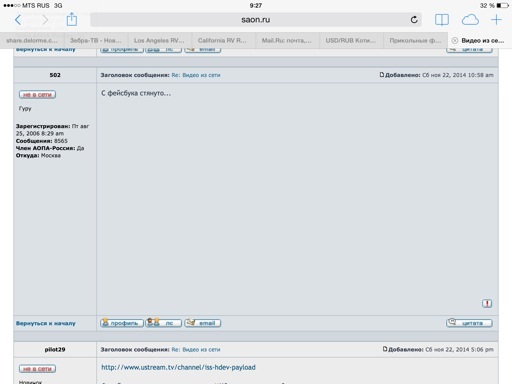Switch to the Зебра-ТВ tab
512x384 pixels.
tap(95, 41)
